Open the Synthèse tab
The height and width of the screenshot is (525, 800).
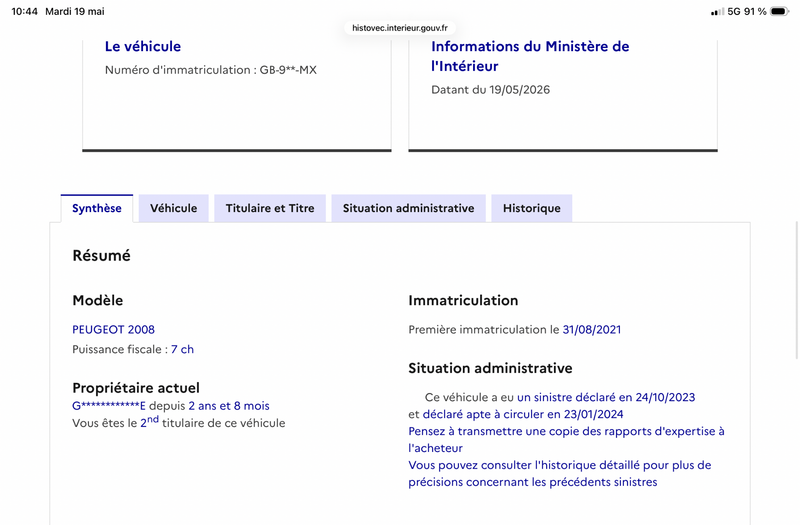pyautogui.click(x=97, y=208)
